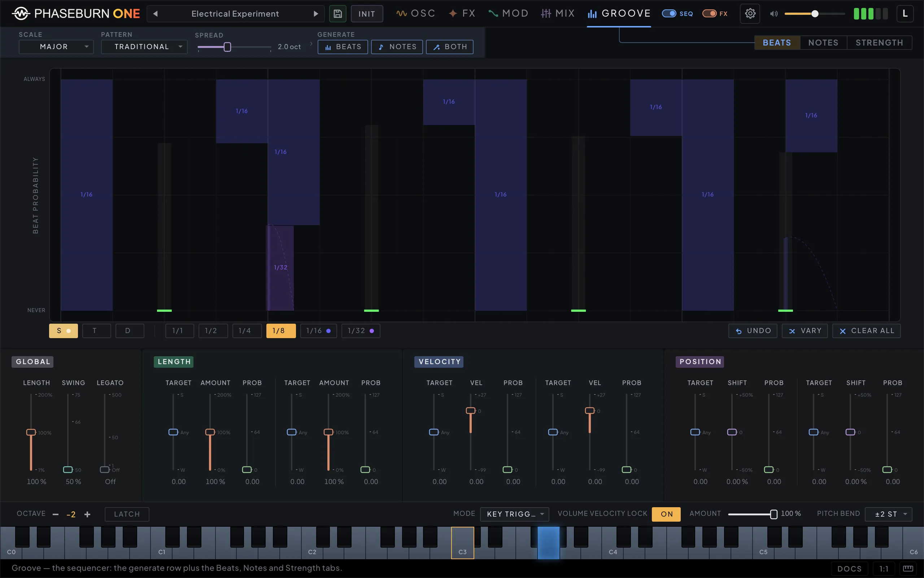Click the octave value -2
Viewport: 924px width, 578px height.
coord(71,514)
